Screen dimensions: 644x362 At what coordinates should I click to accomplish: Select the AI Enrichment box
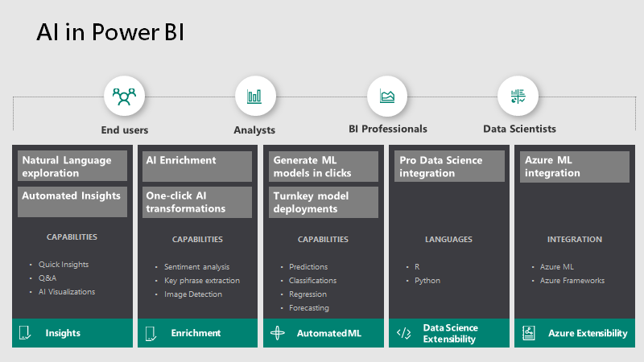click(197, 167)
